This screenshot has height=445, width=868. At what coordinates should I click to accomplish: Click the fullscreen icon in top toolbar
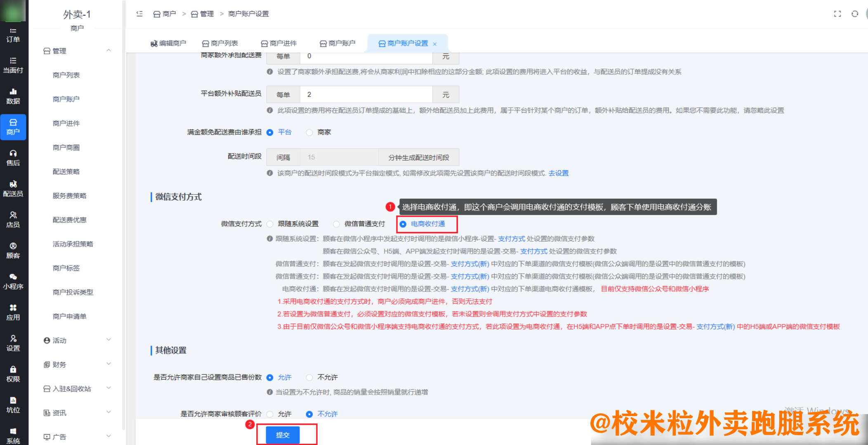[x=837, y=14]
